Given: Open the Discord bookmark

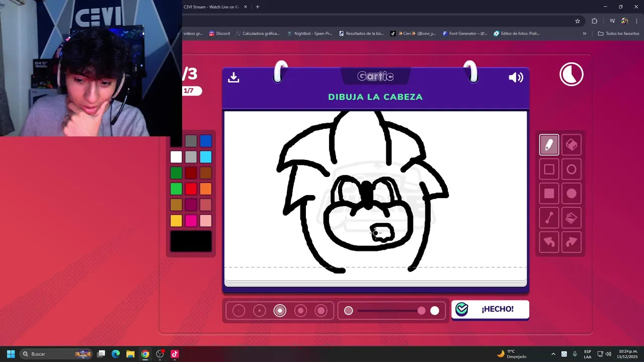Looking at the screenshot, I should 219,34.
